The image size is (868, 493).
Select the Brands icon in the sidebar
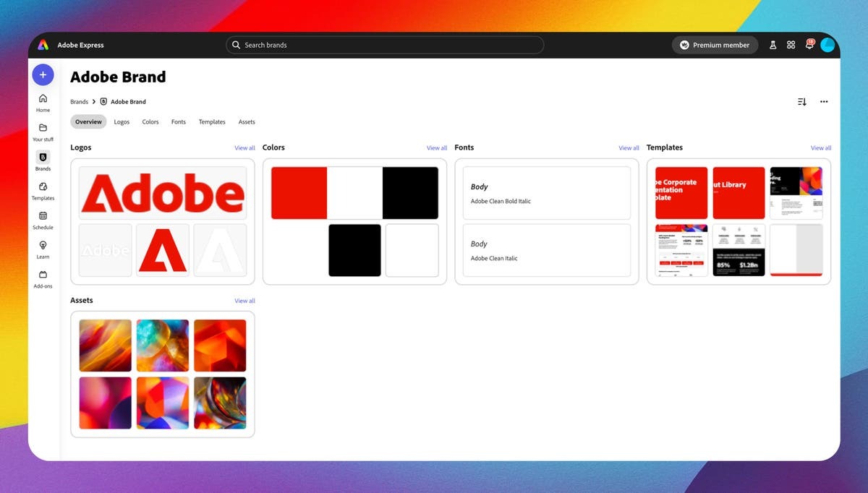pos(43,159)
